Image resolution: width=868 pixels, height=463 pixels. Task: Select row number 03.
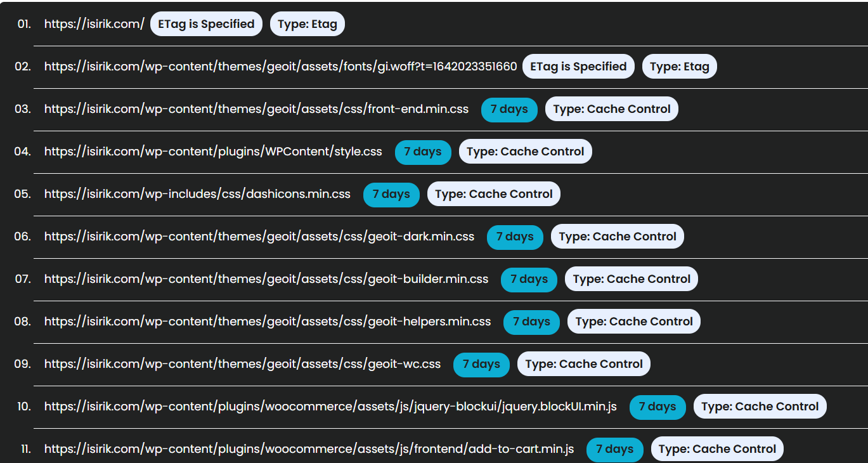[23, 109]
